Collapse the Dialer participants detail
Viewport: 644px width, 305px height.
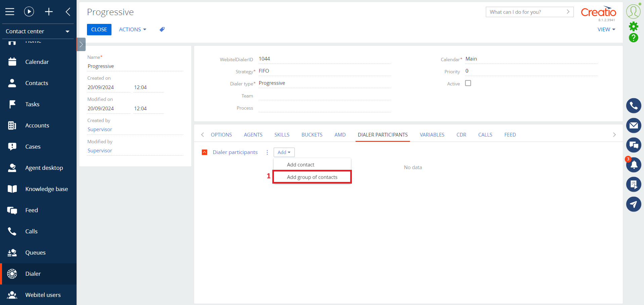coord(204,152)
